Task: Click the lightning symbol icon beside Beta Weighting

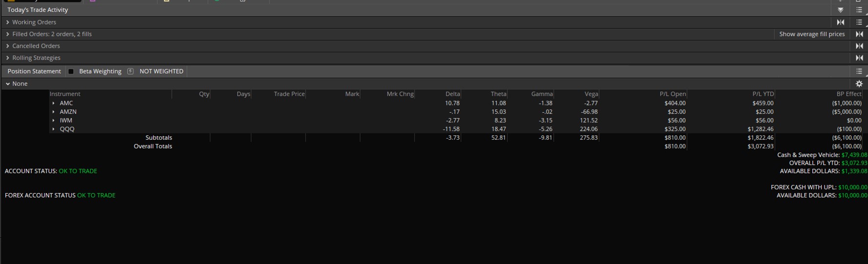Action: click(x=130, y=71)
